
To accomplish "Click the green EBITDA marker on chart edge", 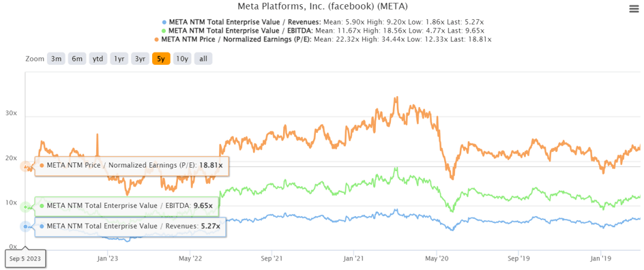I will pos(25,207).
